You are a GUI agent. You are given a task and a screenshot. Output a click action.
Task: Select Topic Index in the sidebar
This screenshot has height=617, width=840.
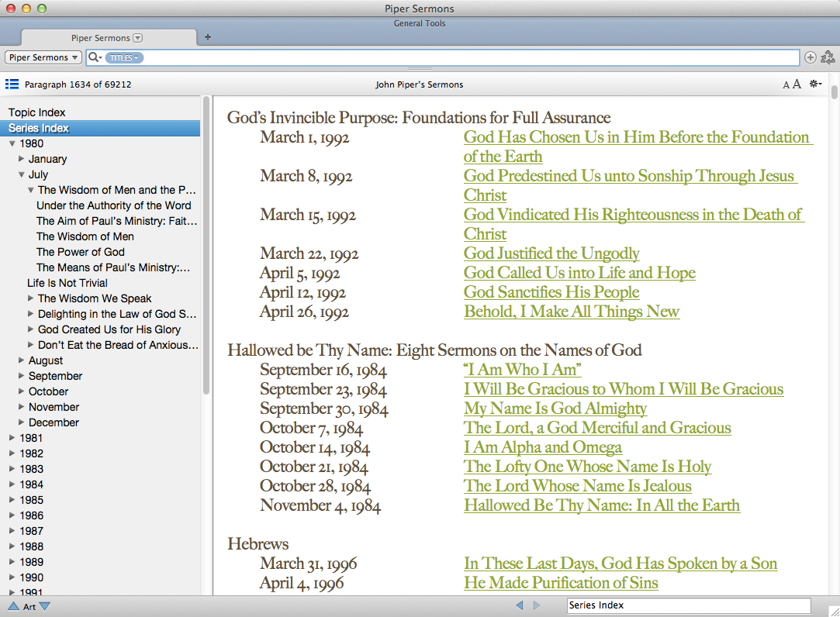[37, 112]
